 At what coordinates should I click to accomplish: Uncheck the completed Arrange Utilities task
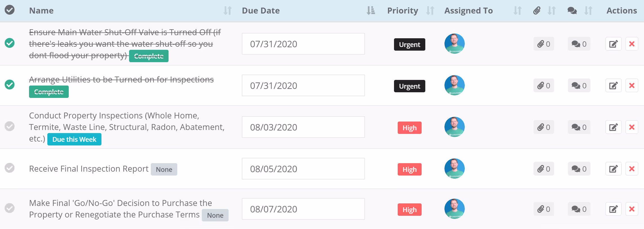10,85
